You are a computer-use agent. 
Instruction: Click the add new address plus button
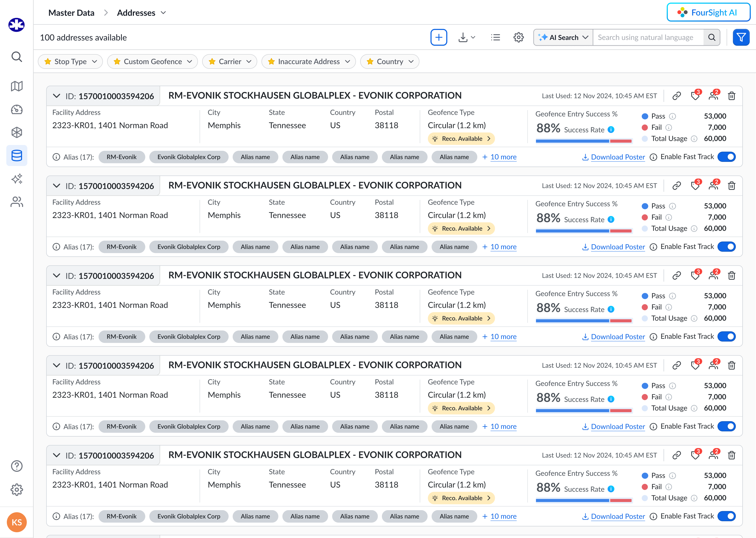pos(439,38)
